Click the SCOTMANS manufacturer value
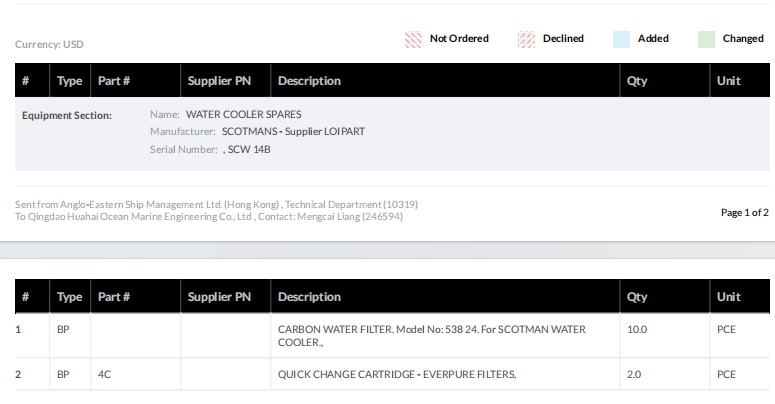 [x=293, y=131]
